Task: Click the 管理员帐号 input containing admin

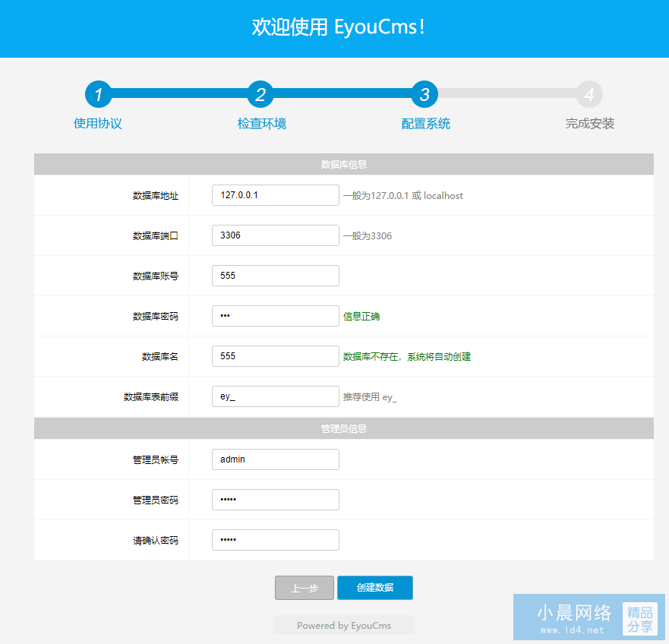Action: point(276,459)
